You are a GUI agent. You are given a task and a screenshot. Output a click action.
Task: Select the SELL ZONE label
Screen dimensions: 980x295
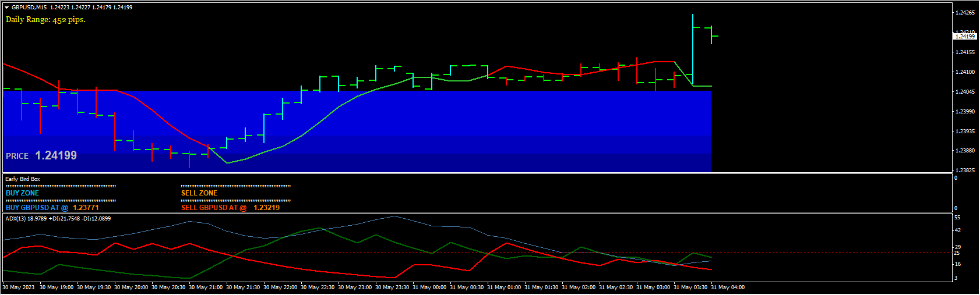click(x=199, y=193)
